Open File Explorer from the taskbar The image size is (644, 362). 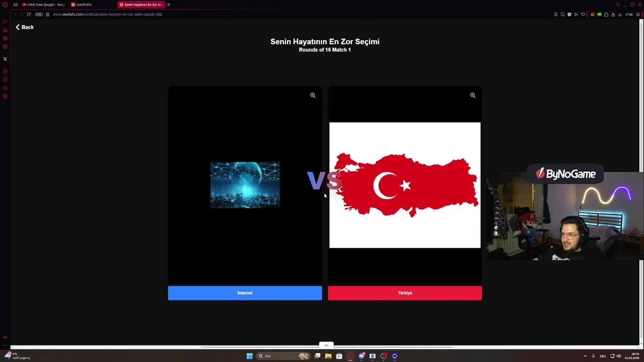328,356
